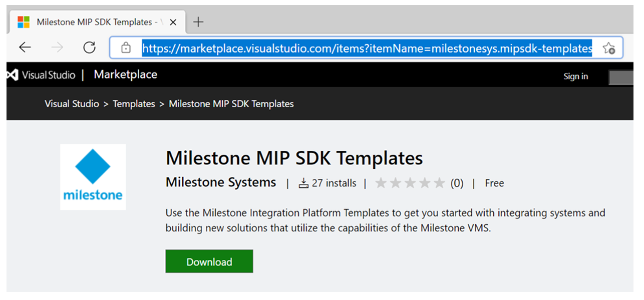Click the green Download button
The height and width of the screenshot is (300, 644).
coord(209,261)
